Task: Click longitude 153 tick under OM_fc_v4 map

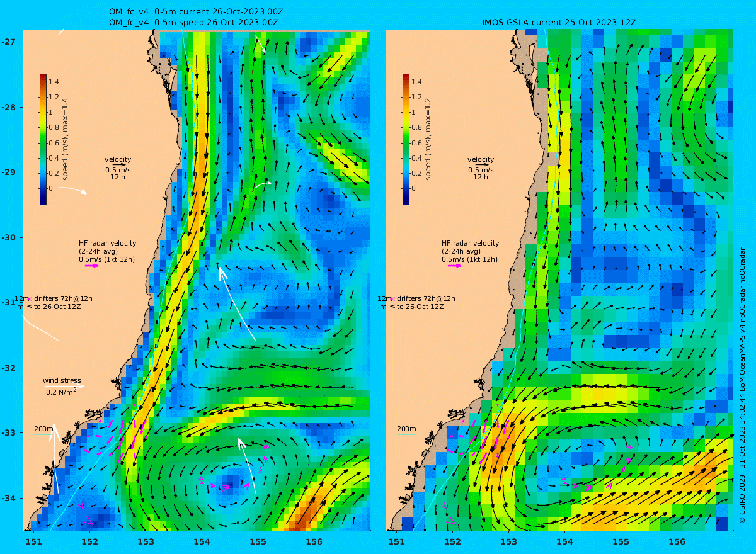Action: click(146, 541)
